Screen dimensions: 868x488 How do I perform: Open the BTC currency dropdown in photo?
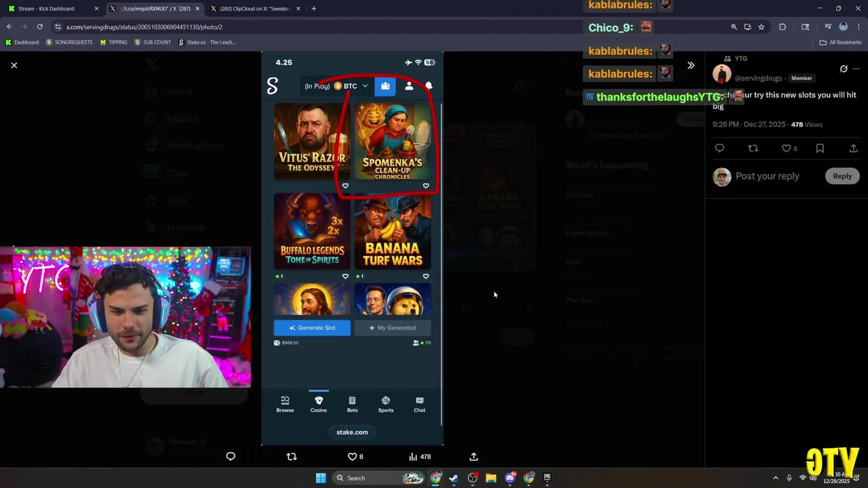(x=351, y=86)
